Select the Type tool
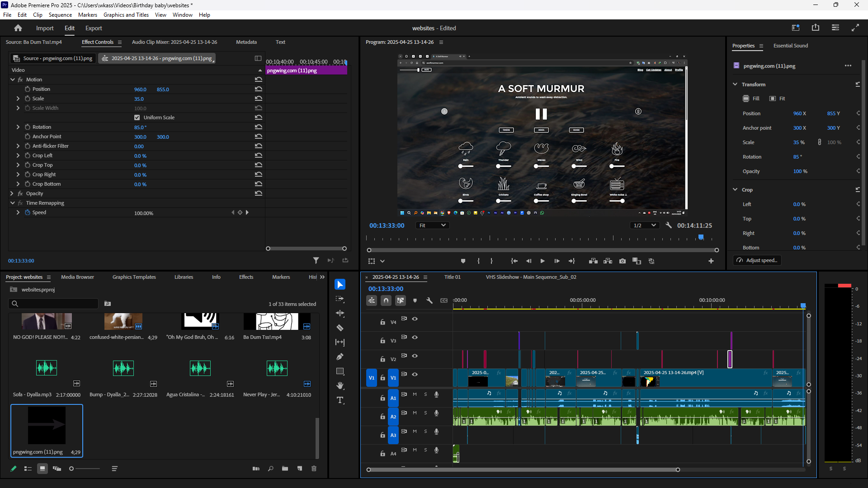Viewport: 868px width, 488px height. 340,400
